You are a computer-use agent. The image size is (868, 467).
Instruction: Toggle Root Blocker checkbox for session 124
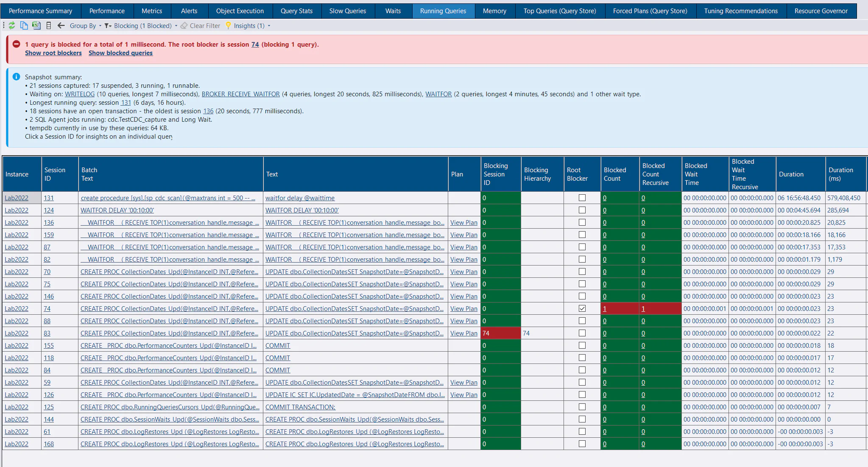coord(582,210)
